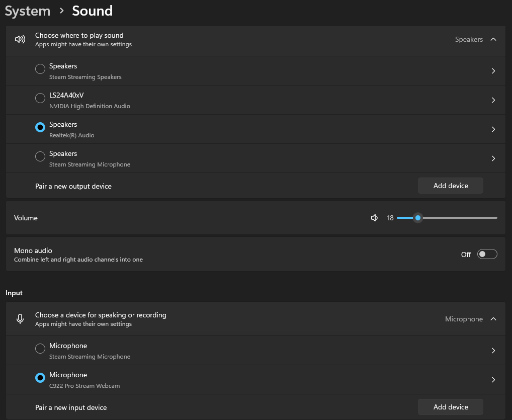Select Steam Streaming Speakers as output

[x=40, y=69]
